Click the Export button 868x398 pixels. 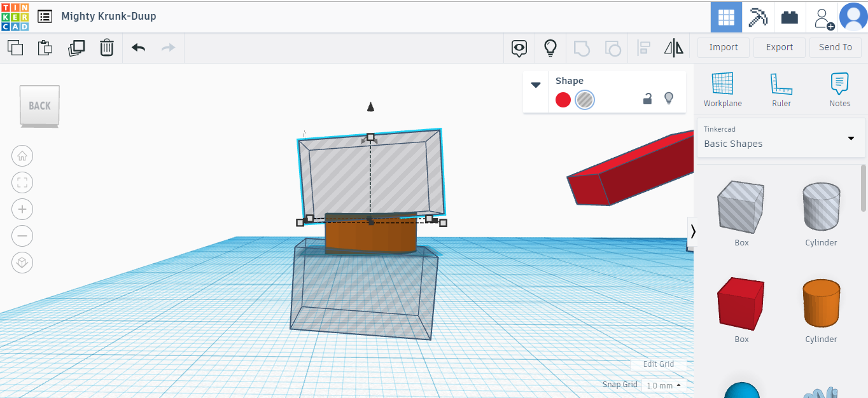(780, 47)
